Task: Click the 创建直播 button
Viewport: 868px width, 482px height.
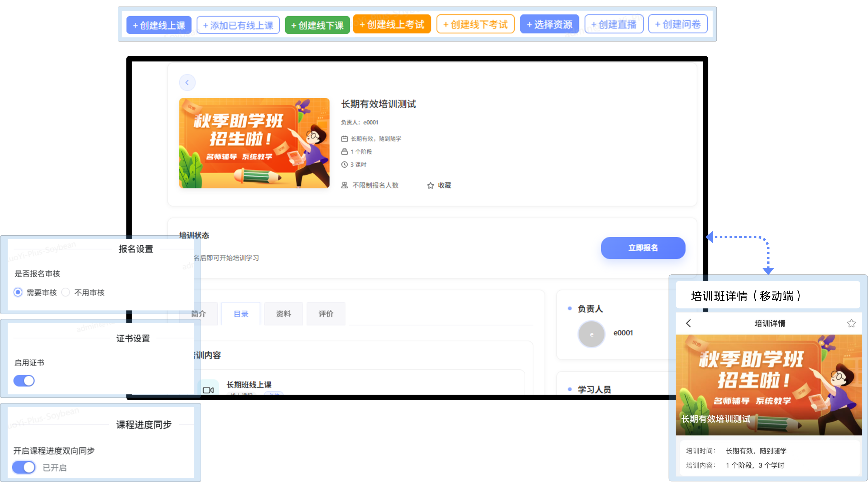Action: (x=614, y=24)
